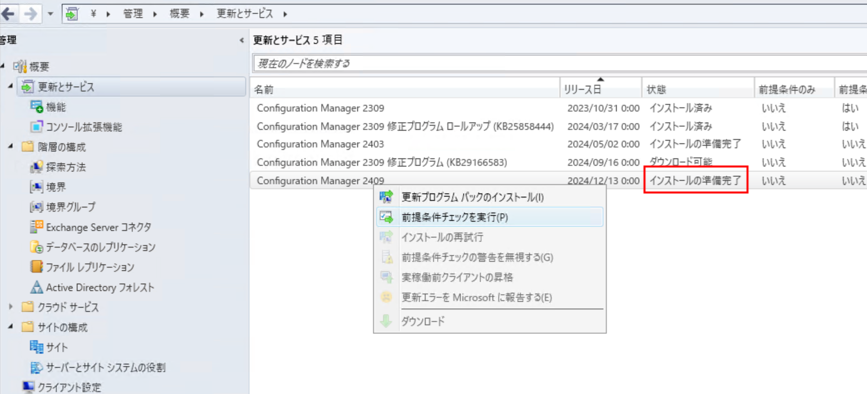This screenshot has width=867, height=394.
Task: Choose 前提条件チェックを実行(P) from context menu
Action: (x=490, y=217)
